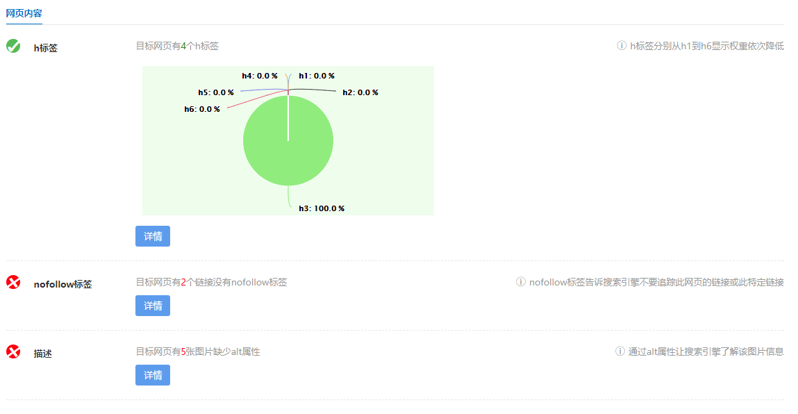Select the h3: 100.0 % chart label
The height and width of the screenshot is (414, 798).
click(x=322, y=208)
